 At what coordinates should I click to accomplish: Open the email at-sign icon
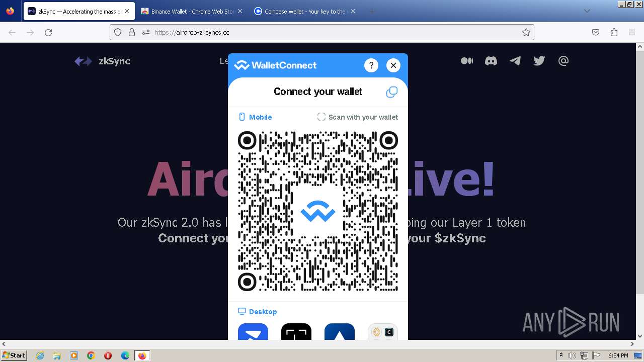coord(563,61)
